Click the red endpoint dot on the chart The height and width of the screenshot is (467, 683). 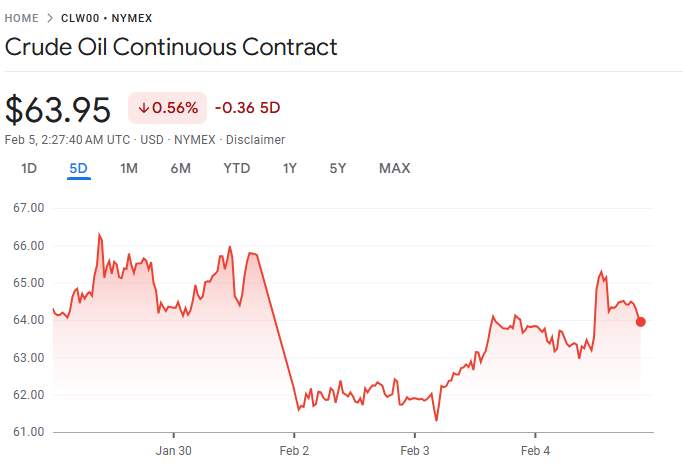tap(640, 322)
